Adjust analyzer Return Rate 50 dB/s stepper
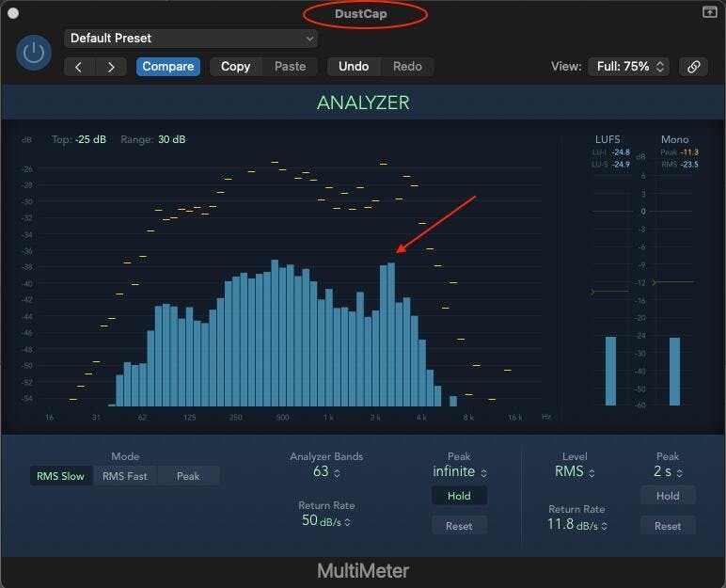Viewport: 726px width, 588px height. click(x=326, y=520)
